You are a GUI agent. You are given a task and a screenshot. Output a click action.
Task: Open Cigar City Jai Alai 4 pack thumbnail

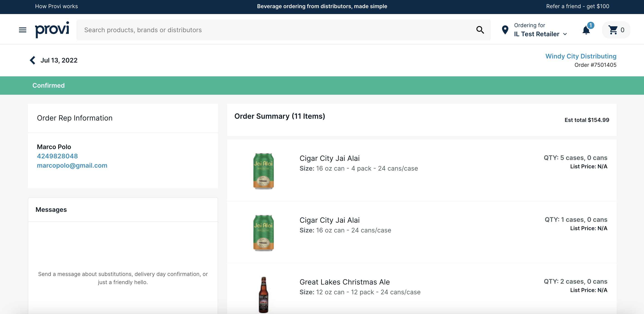pos(264,171)
